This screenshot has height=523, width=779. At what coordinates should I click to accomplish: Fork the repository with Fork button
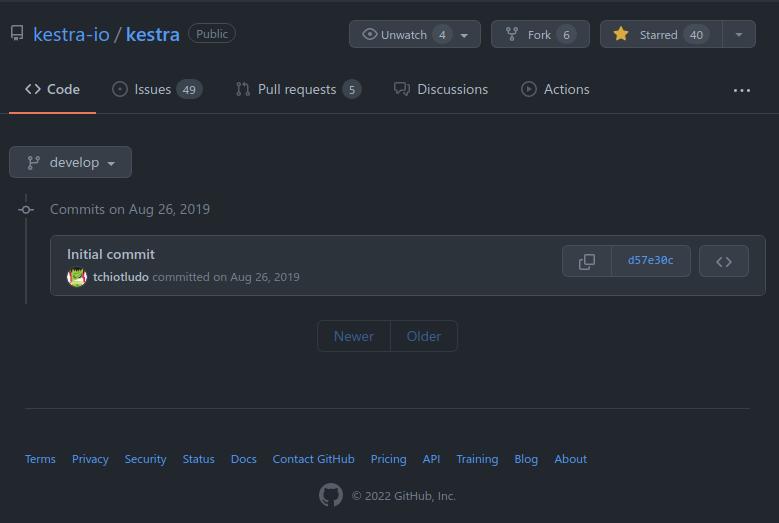coord(540,34)
